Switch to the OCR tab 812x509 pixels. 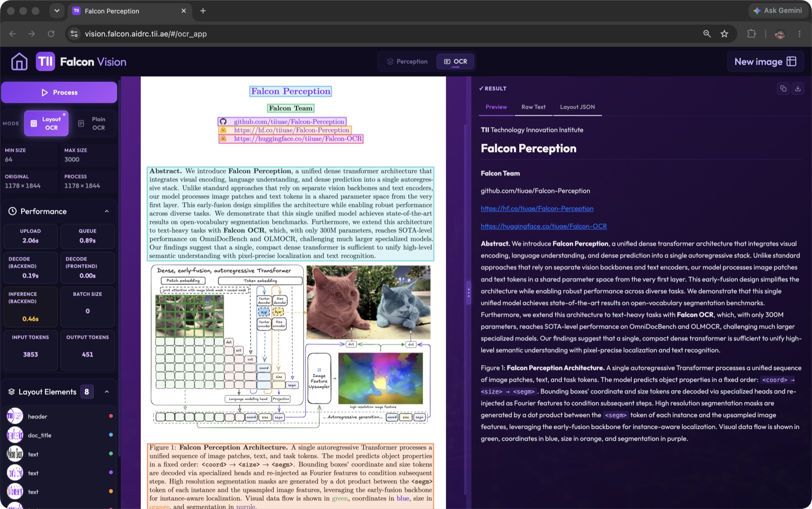456,61
